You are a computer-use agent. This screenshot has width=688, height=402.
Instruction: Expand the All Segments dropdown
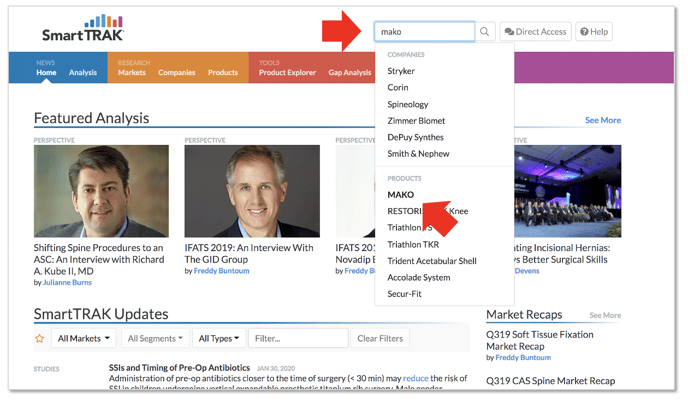155,338
